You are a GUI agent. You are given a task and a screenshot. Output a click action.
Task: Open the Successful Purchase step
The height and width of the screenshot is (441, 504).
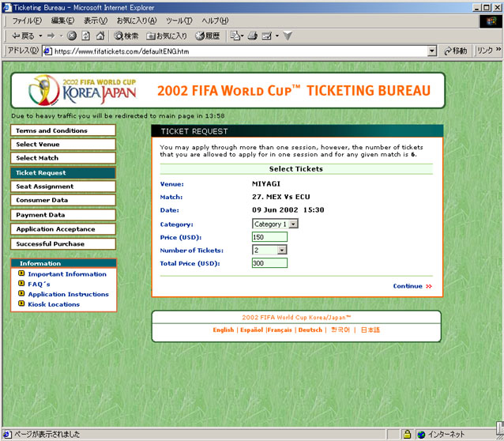click(x=63, y=244)
